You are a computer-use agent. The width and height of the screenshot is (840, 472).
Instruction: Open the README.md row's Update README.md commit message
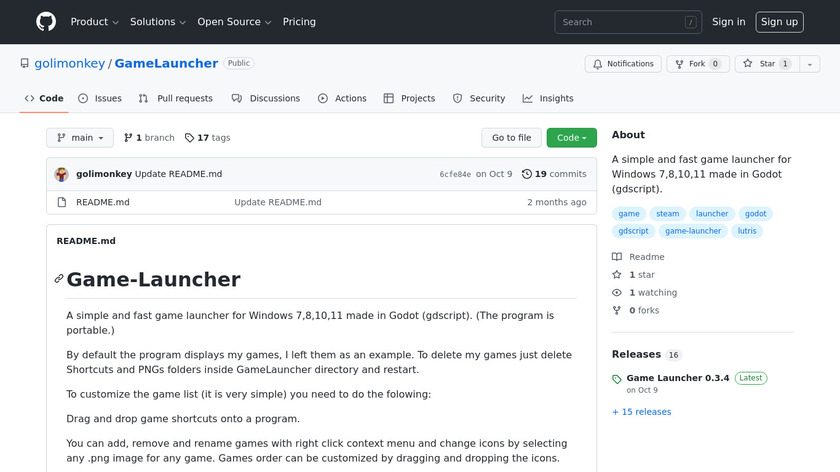(278, 203)
